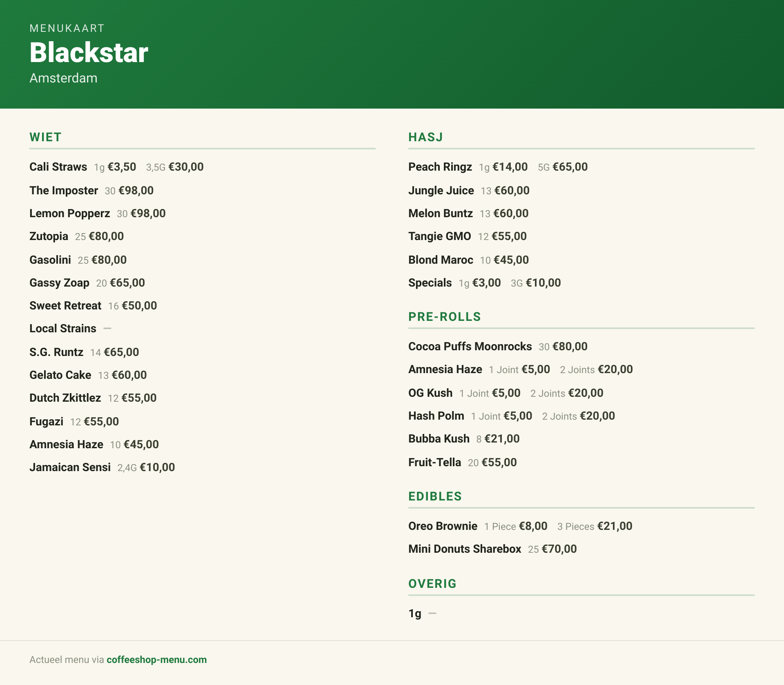Screen dimensions: 784x685
Task: Select the EDIBLES section heading
Action: pos(435,496)
